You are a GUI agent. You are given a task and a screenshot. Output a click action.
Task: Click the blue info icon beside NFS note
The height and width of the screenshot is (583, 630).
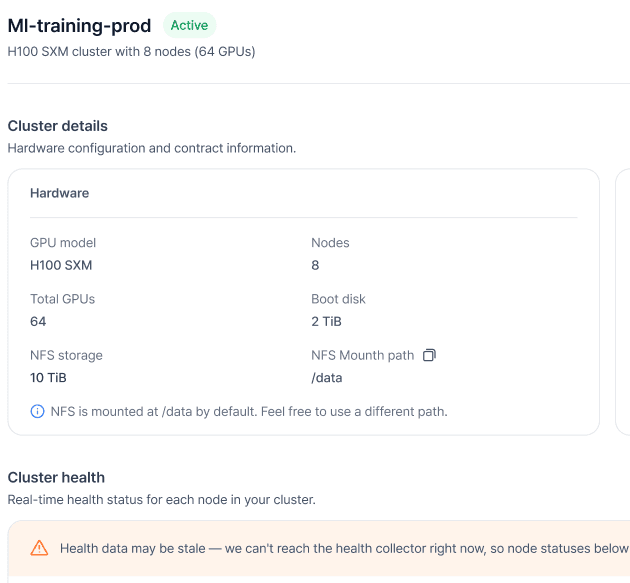[x=37, y=411]
